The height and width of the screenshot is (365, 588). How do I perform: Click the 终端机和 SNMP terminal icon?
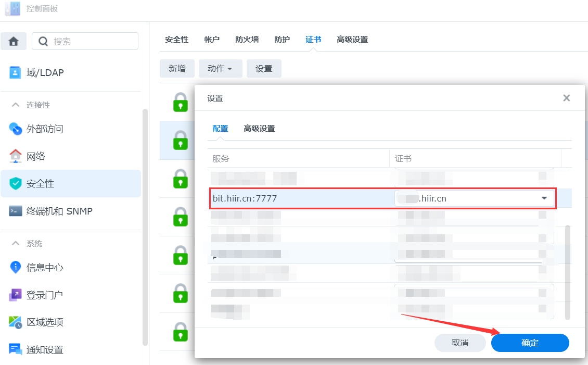(16, 211)
